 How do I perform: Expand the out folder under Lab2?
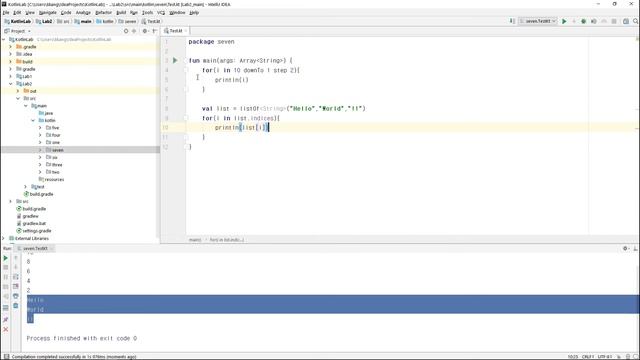click(18, 91)
